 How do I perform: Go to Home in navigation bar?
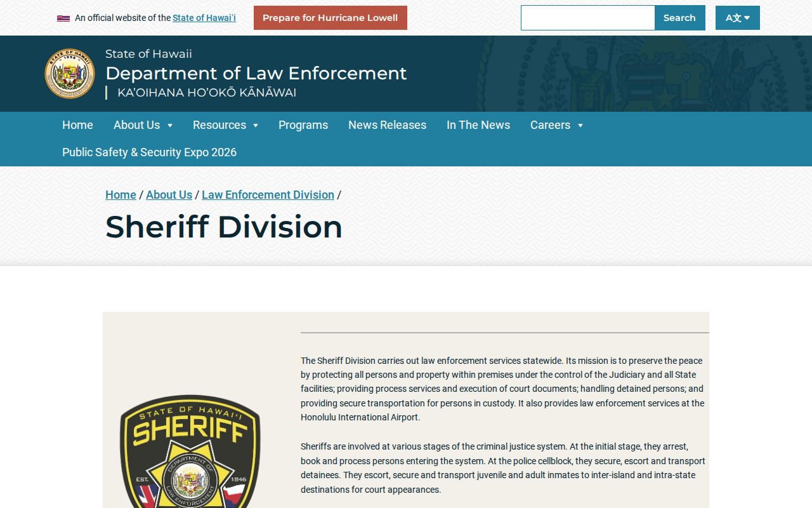(77, 125)
